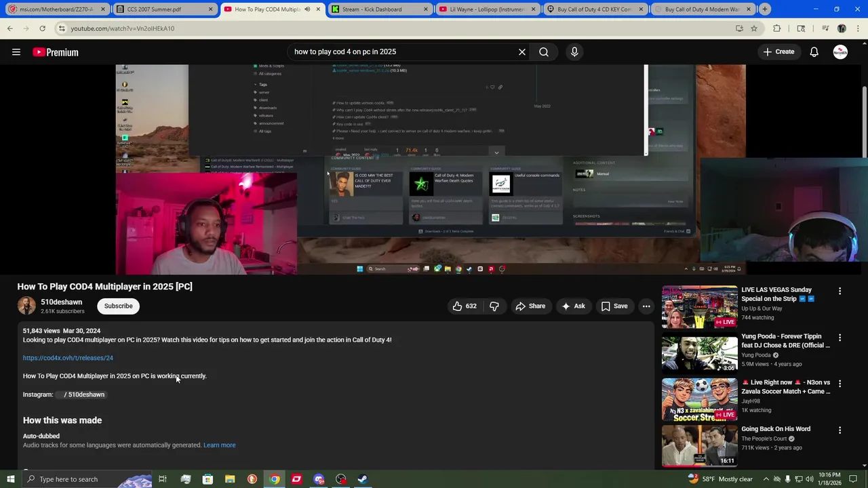The height and width of the screenshot is (488, 868).
Task: Open the volume control in system tray
Action: (x=809, y=479)
